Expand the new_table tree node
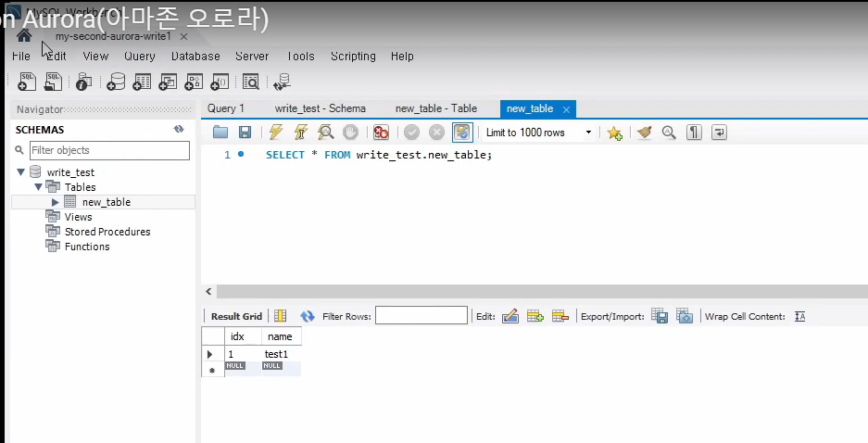868x443 pixels. (x=55, y=202)
